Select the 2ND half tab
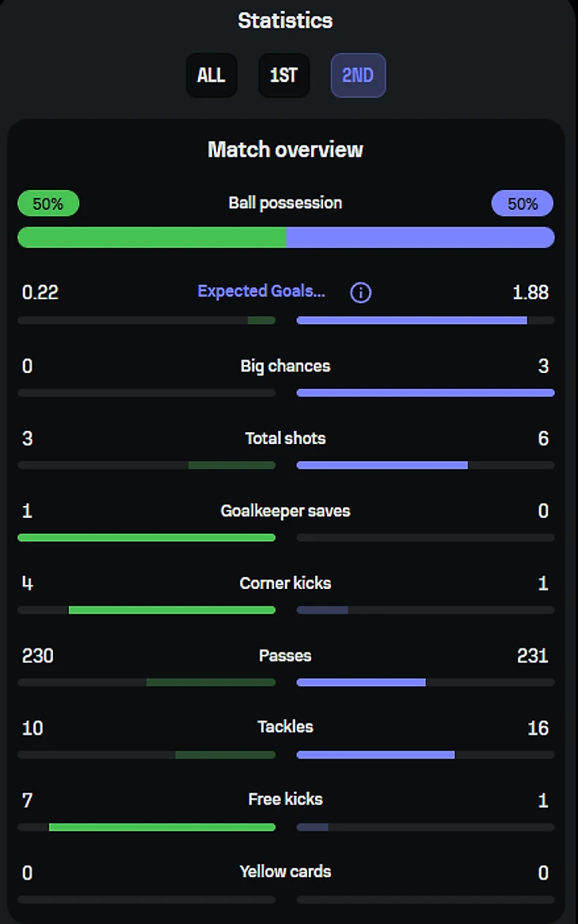Viewport: 578px width, 924px height. coord(358,75)
